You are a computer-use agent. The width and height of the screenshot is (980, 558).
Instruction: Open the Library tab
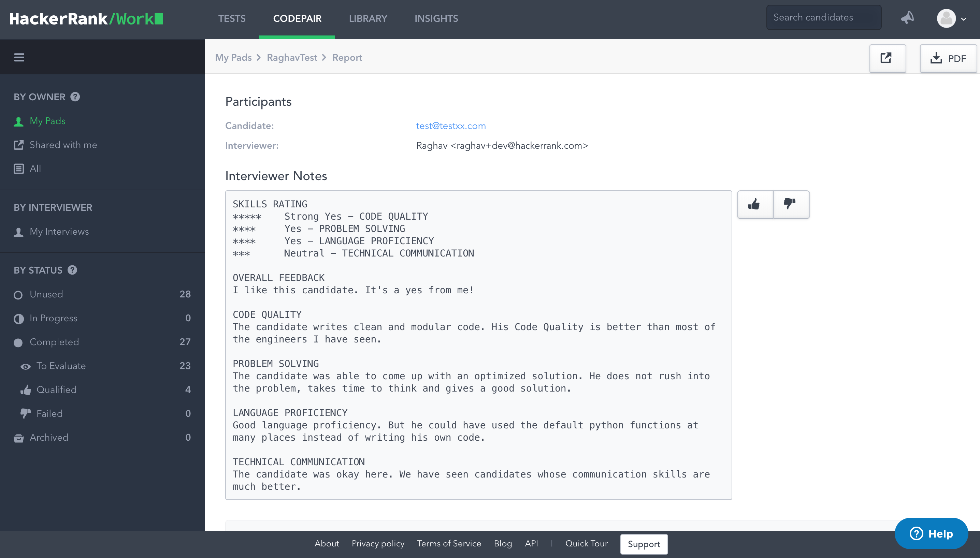pyautogui.click(x=368, y=18)
